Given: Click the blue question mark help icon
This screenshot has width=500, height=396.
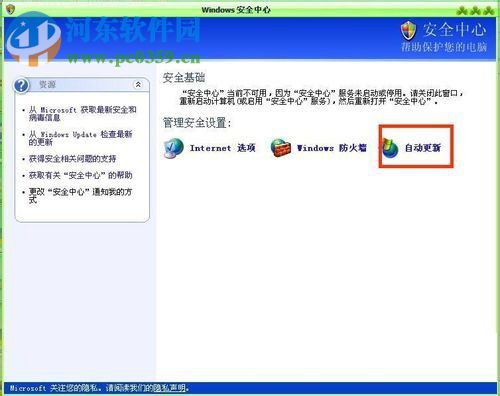Looking at the screenshot, I should pyautogui.click(x=22, y=85).
